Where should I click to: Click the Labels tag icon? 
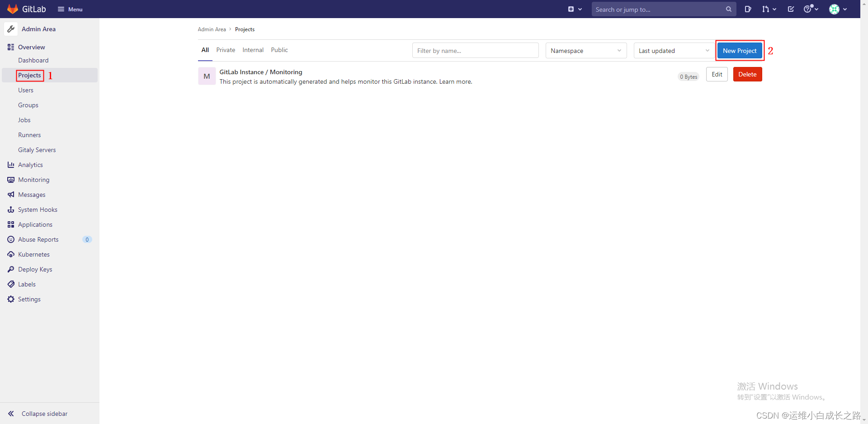(x=11, y=284)
